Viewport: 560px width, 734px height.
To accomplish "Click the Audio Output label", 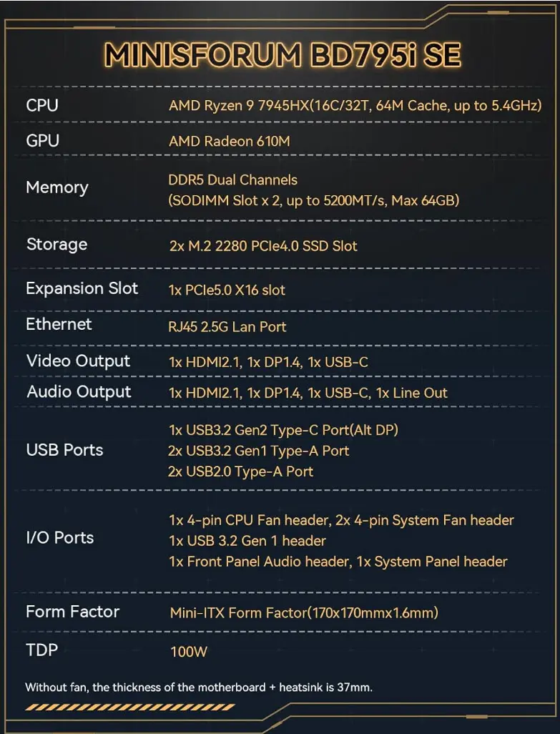I will click(79, 392).
